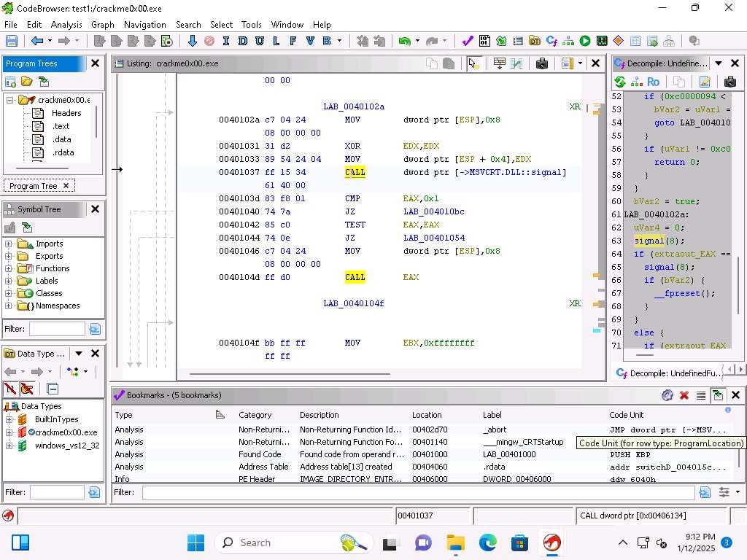Delete selected bookmarks with red X icon
The image size is (747, 560).
[684, 395]
